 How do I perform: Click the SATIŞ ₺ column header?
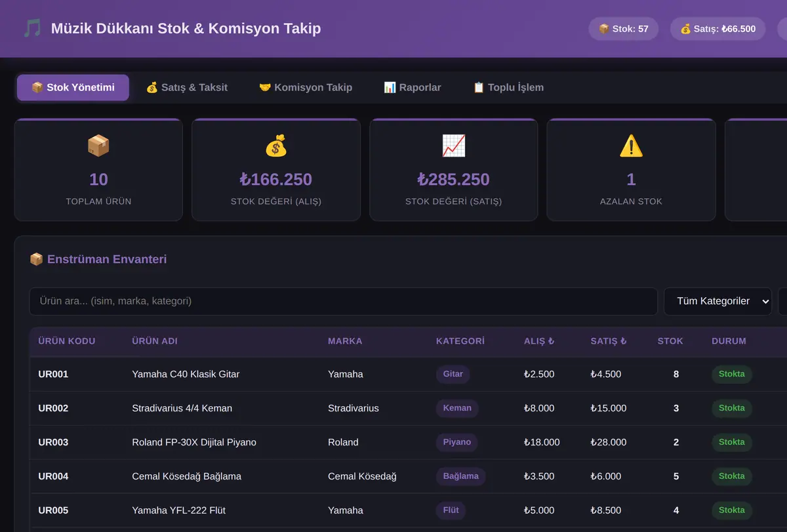coord(609,341)
